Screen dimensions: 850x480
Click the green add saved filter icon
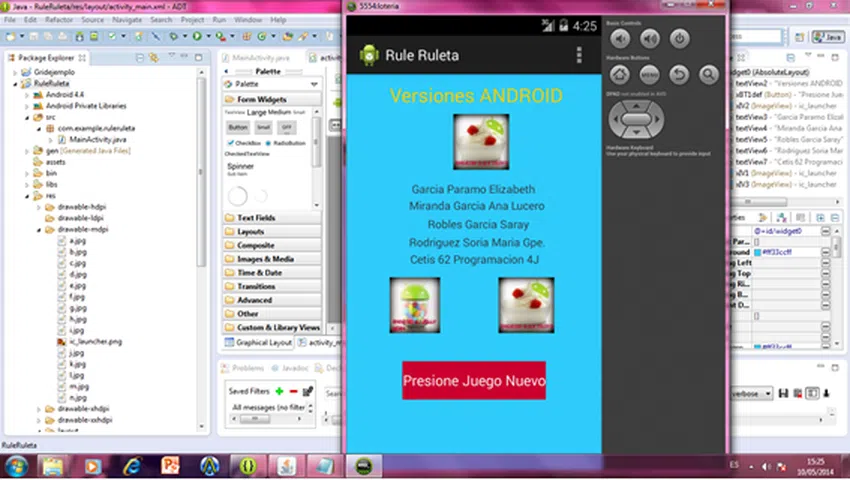tap(279, 391)
